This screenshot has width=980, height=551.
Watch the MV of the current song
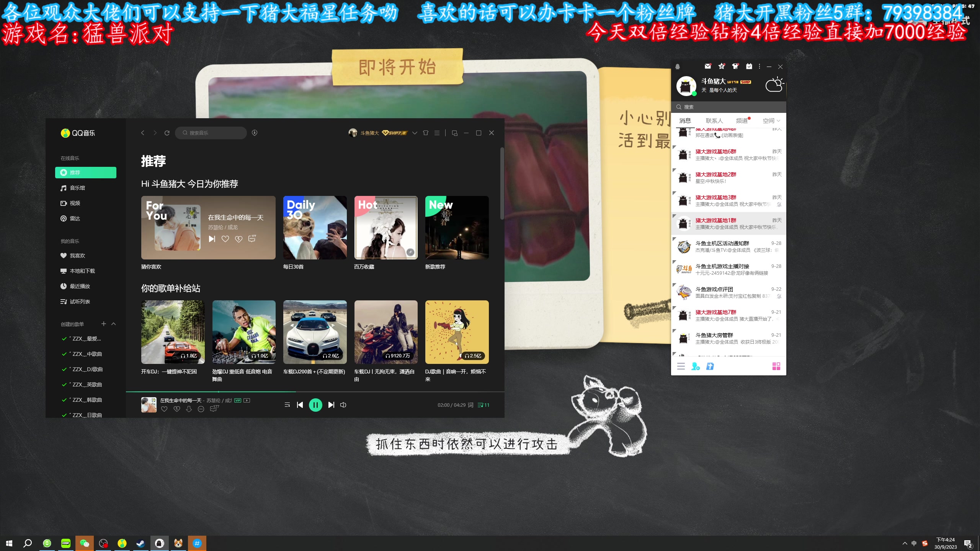(x=247, y=401)
